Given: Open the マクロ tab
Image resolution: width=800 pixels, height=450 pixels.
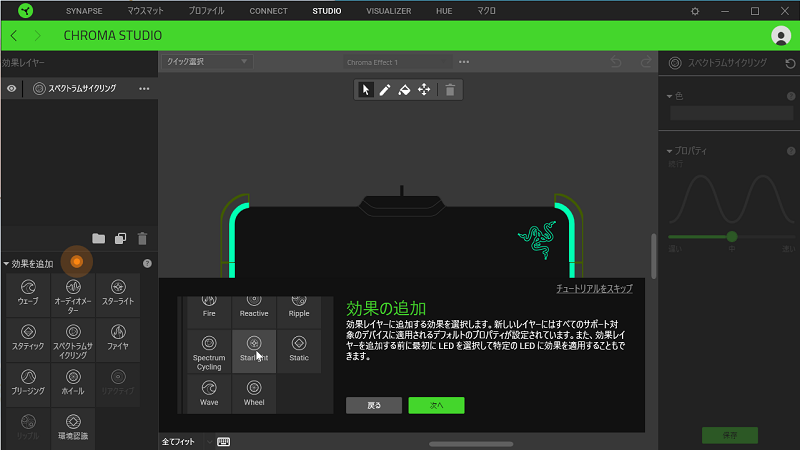Looking at the screenshot, I should (x=487, y=11).
